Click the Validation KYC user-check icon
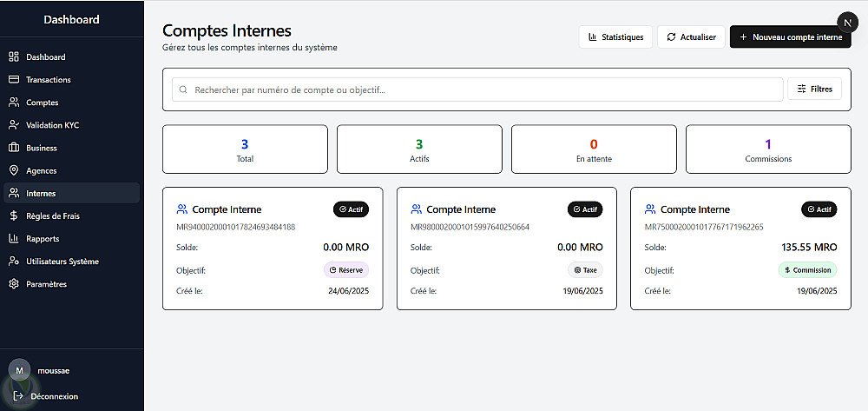Viewport: 868px width, 411px height. pos(14,125)
